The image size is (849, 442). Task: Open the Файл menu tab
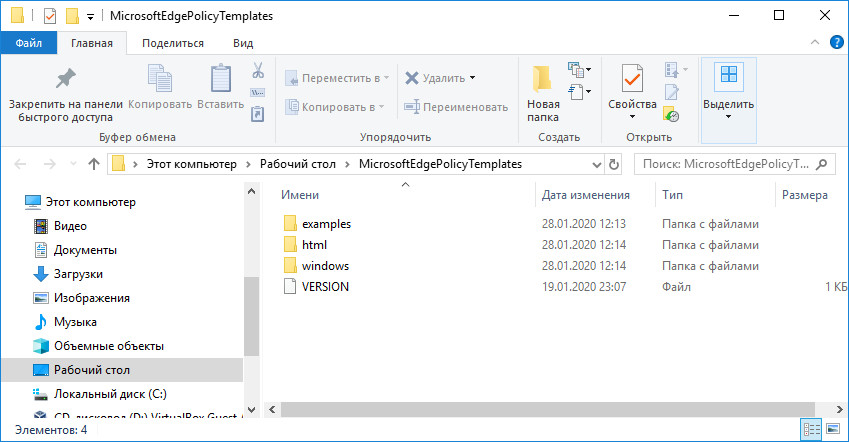point(29,43)
